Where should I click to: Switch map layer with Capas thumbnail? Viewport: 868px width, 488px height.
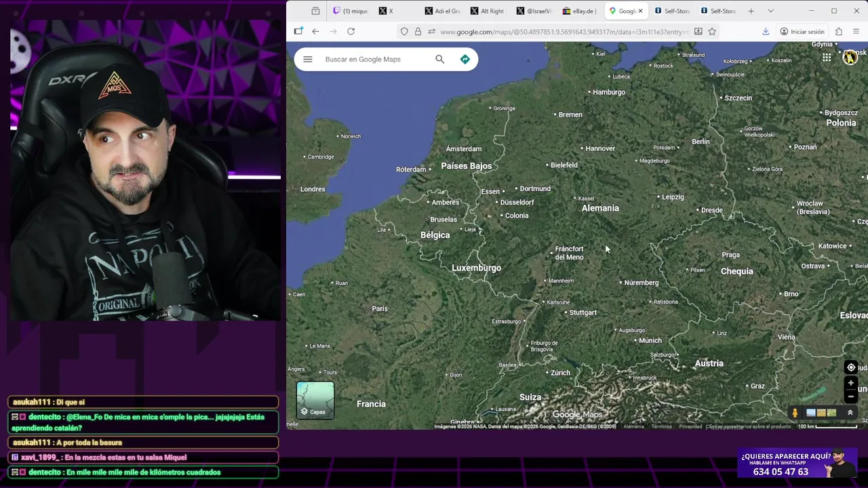[x=315, y=400]
